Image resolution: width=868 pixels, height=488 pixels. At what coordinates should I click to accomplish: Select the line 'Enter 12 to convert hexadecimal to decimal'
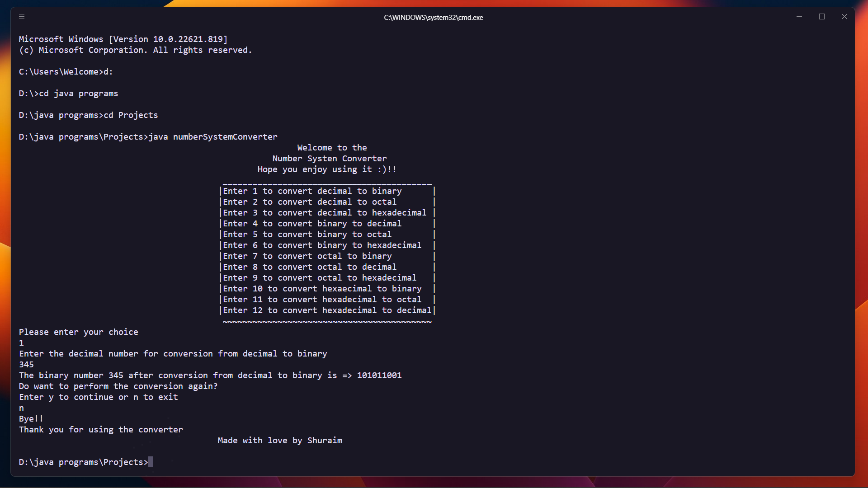pyautogui.click(x=326, y=310)
